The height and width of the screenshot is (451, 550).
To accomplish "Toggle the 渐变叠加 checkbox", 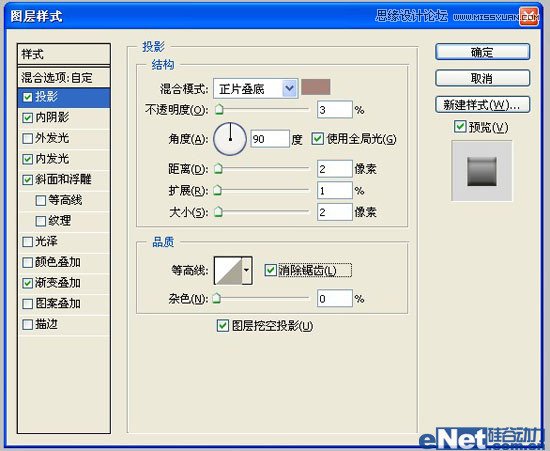I will 27,283.
